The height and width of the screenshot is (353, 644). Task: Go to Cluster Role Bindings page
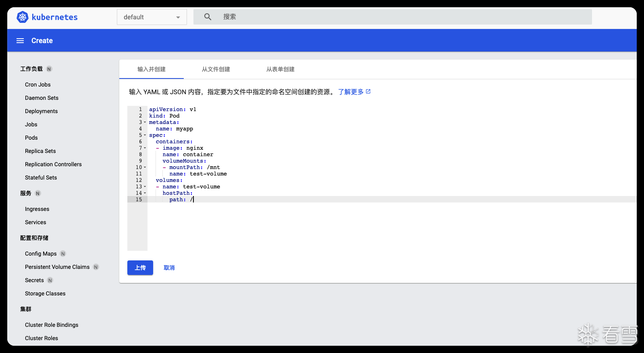pos(52,325)
